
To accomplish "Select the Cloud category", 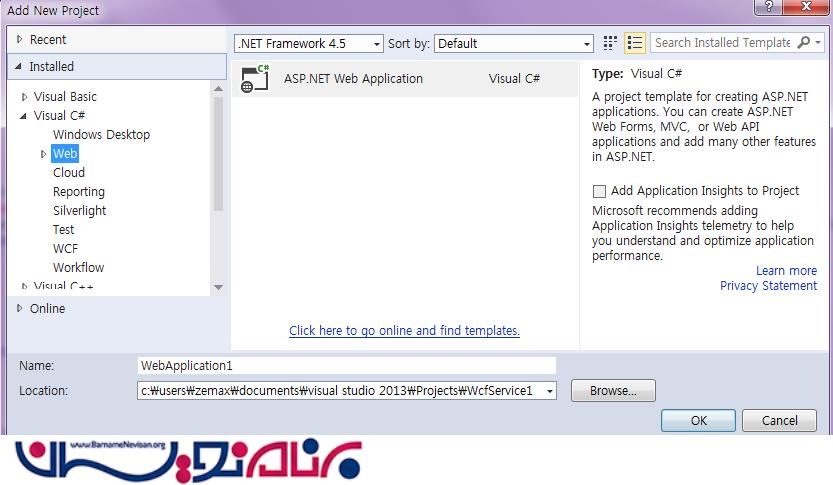I will click(x=69, y=173).
